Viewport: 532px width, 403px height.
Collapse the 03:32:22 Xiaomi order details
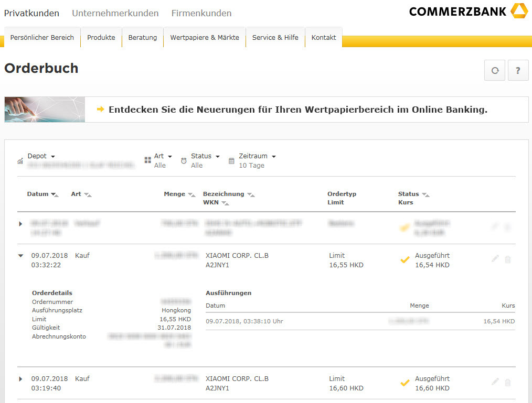click(20, 256)
